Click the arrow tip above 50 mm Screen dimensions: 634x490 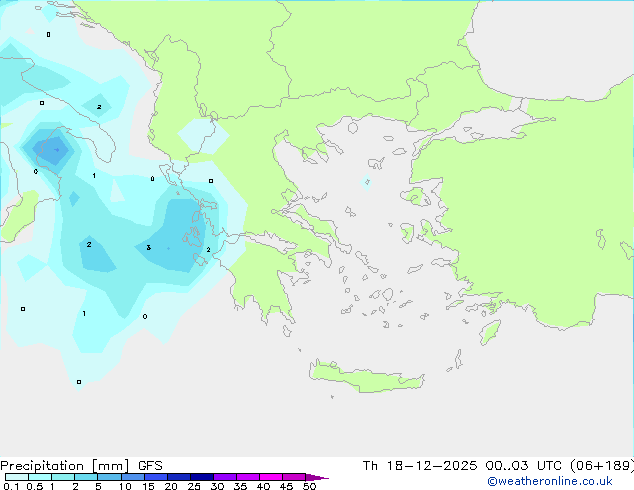click(317, 477)
